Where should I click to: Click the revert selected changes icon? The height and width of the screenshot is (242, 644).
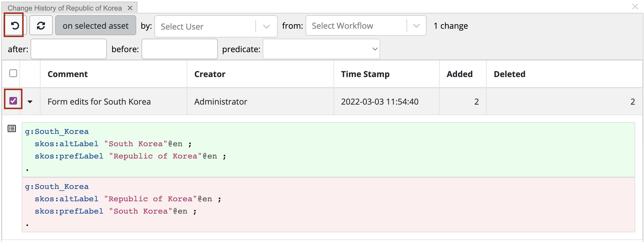[x=15, y=26]
